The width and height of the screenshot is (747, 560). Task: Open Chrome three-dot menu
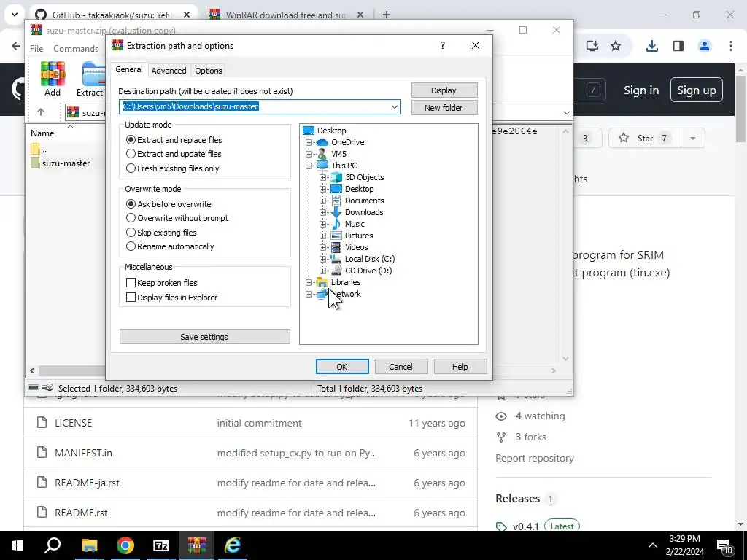click(730, 46)
